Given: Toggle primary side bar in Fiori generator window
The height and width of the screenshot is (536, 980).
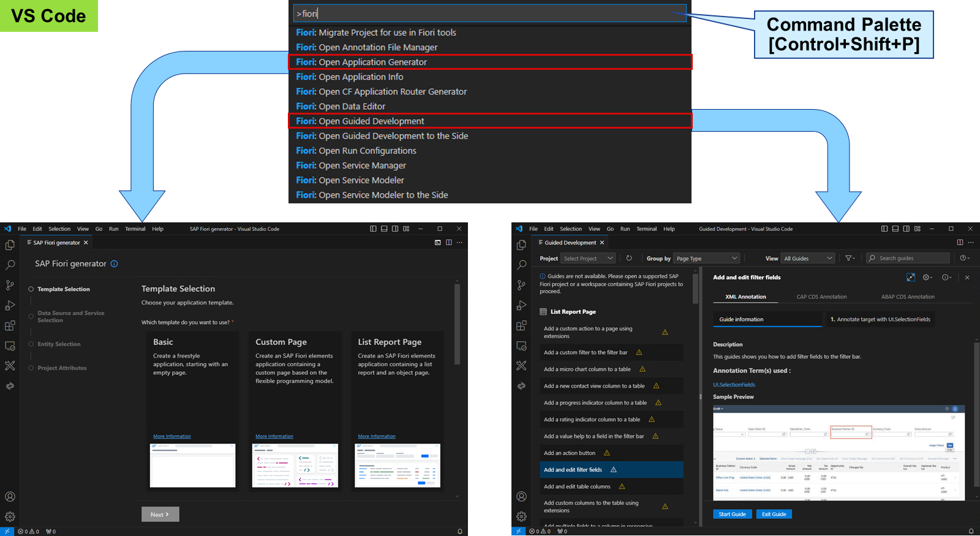Looking at the screenshot, I should click(x=374, y=228).
